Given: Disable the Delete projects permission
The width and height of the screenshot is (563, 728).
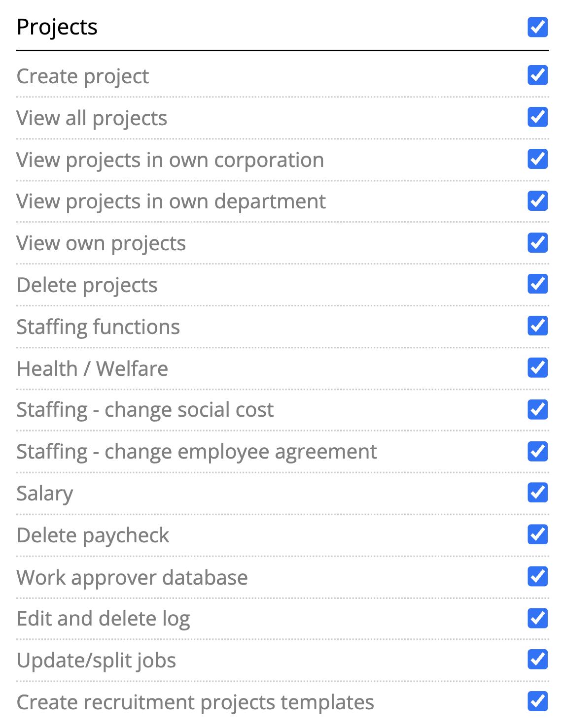Looking at the screenshot, I should click(x=537, y=284).
